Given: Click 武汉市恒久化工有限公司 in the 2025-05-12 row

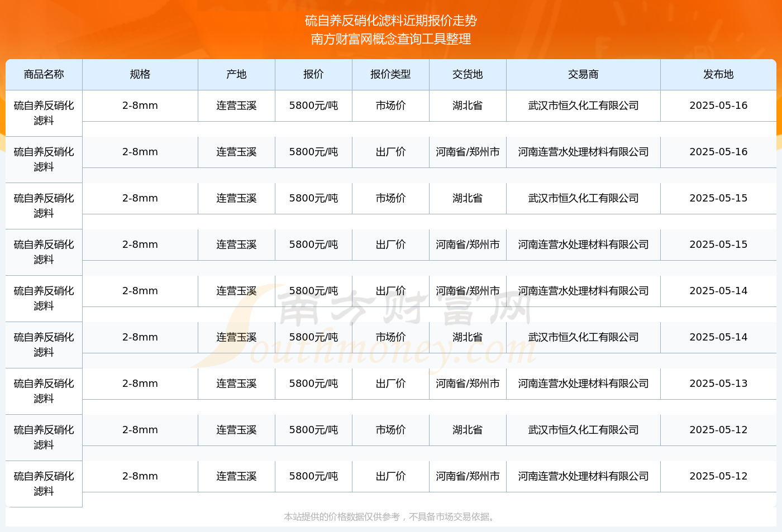Looking at the screenshot, I should point(584,430).
